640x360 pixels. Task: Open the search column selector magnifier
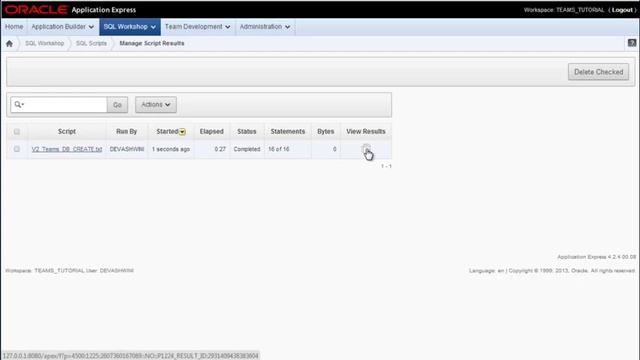19,105
